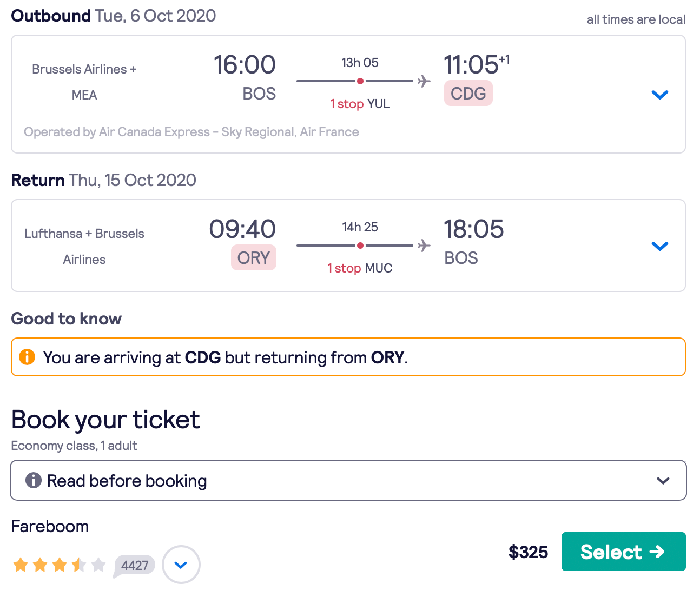Viewport: 700px width, 597px height.
Task: Click the highlighted CDG airport badge
Action: point(468,94)
